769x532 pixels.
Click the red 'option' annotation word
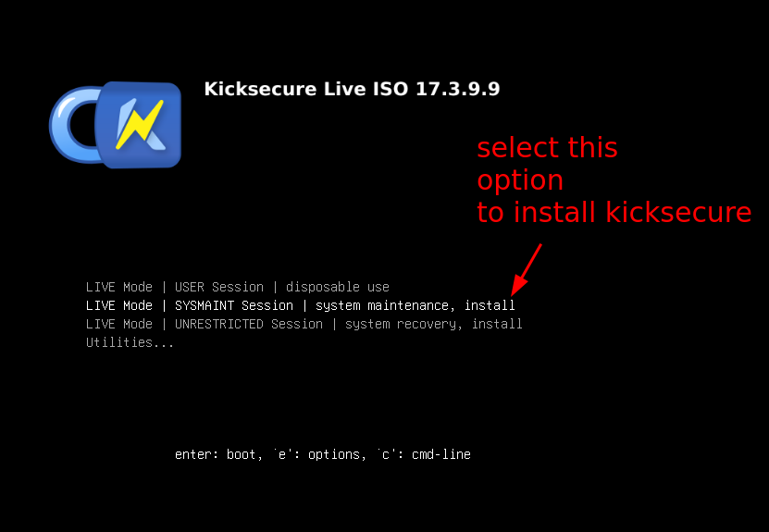pos(520,181)
